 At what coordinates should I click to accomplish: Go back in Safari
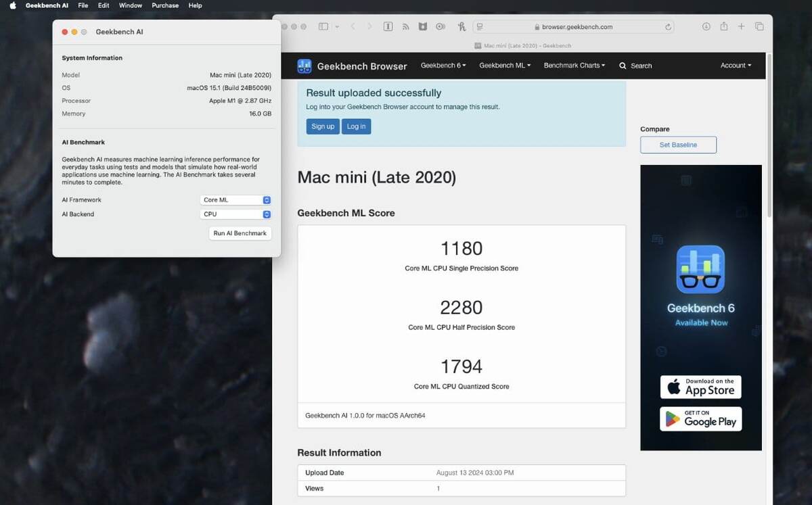pyautogui.click(x=353, y=26)
